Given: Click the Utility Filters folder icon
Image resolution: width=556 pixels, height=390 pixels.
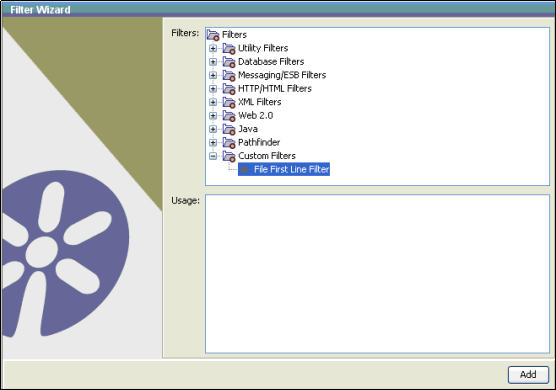Looking at the screenshot, I should pyautogui.click(x=229, y=48).
